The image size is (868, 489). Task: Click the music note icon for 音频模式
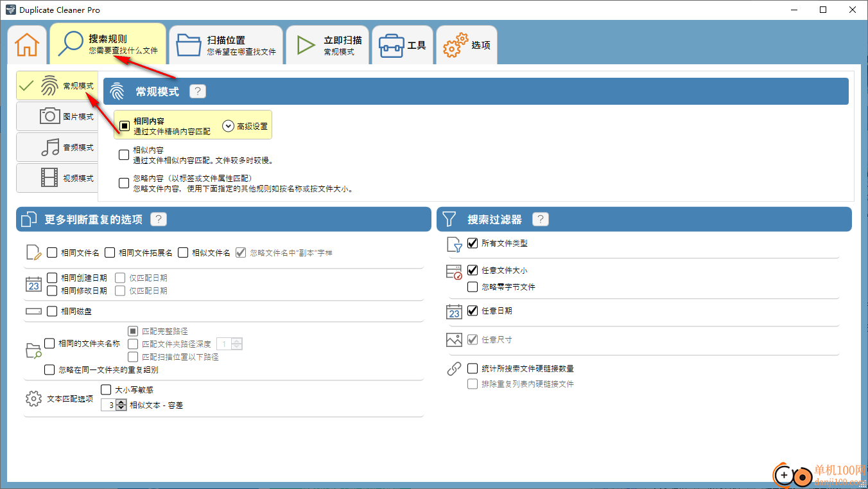pyautogui.click(x=50, y=147)
